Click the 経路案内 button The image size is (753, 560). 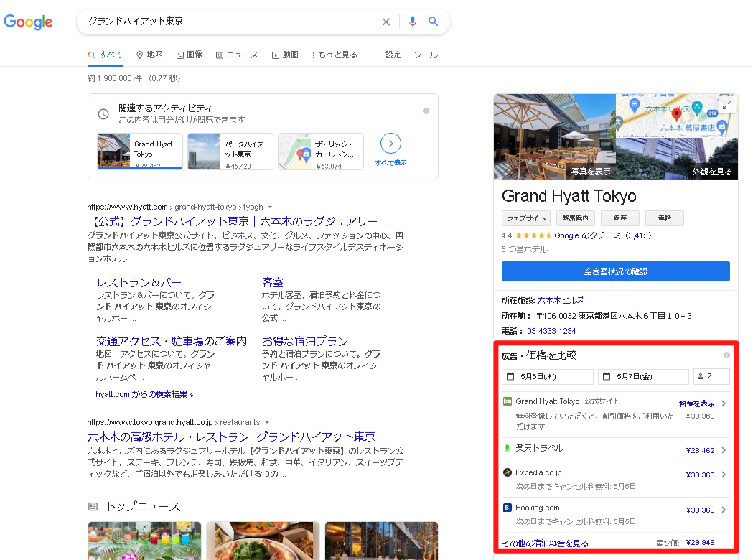(575, 218)
